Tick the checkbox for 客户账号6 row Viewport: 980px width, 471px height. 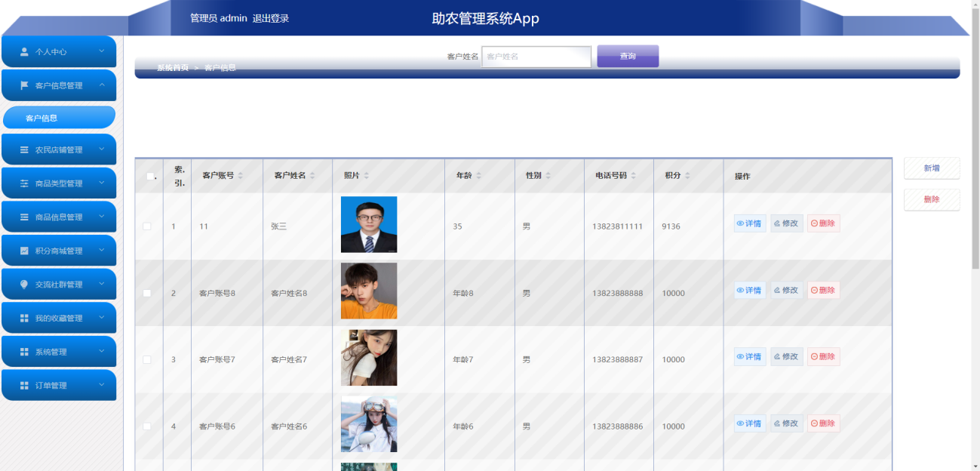pyautogui.click(x=147, y=426)
